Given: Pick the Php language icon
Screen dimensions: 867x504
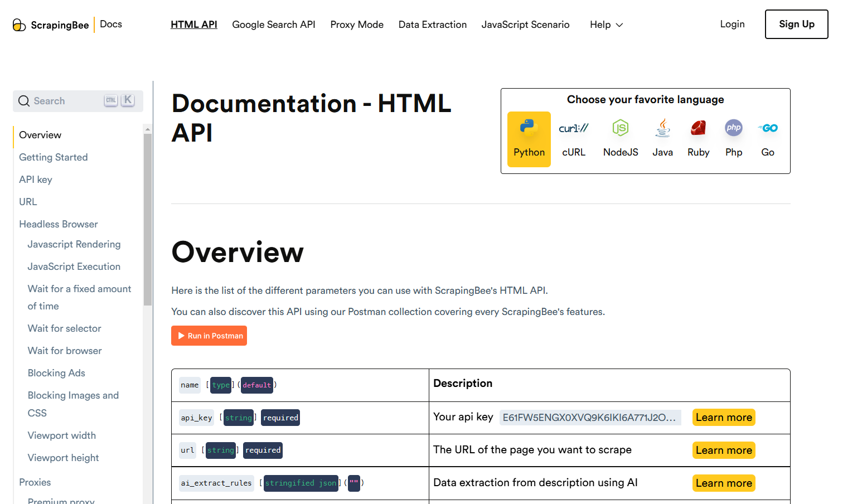Looking at the screenshot, I should tap(734, 128).
